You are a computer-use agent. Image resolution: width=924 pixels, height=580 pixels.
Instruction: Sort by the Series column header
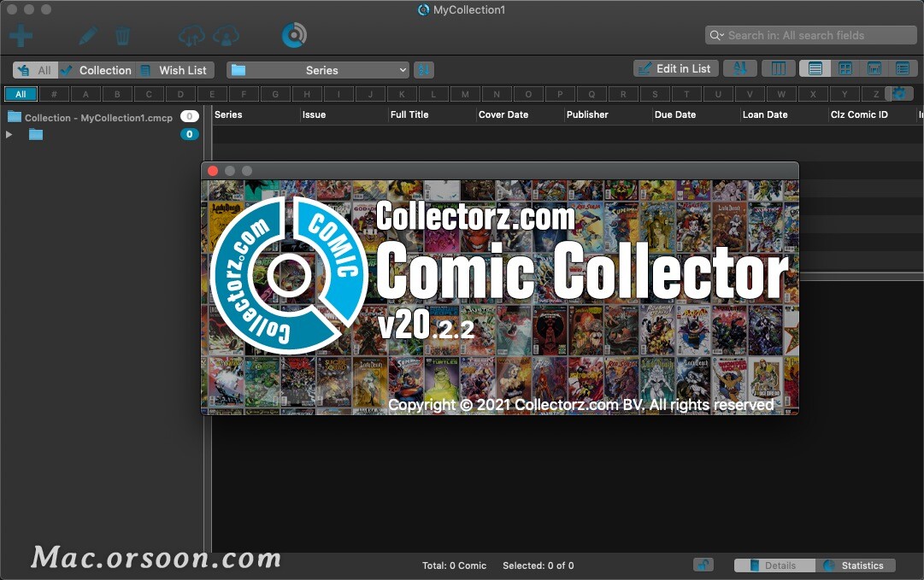(256, 114)
